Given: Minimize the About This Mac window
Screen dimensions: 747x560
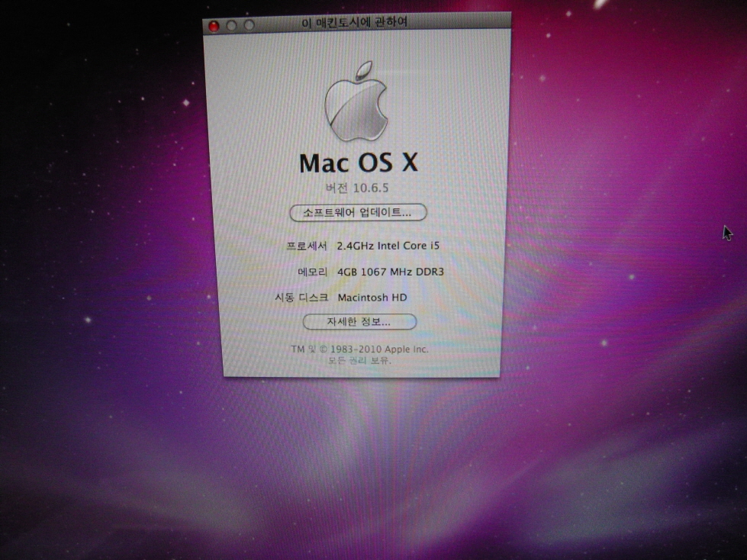Looking at the screenshot, I should (232, 25).
